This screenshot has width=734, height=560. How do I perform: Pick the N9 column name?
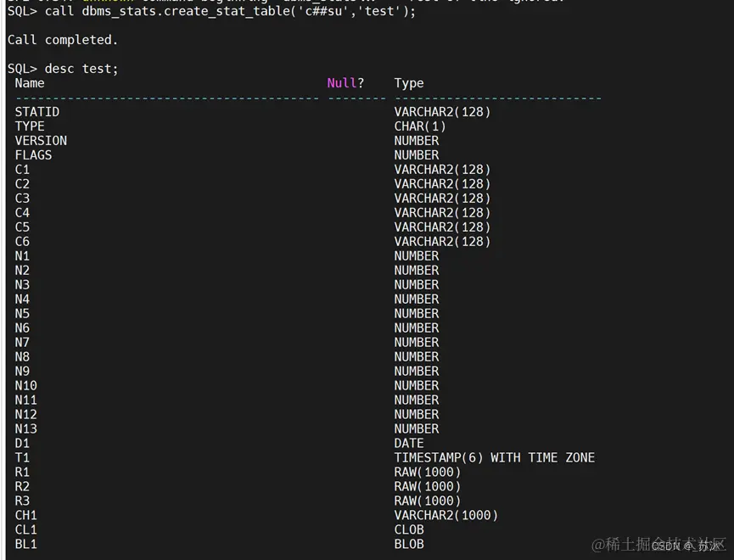tap(22, 372)
